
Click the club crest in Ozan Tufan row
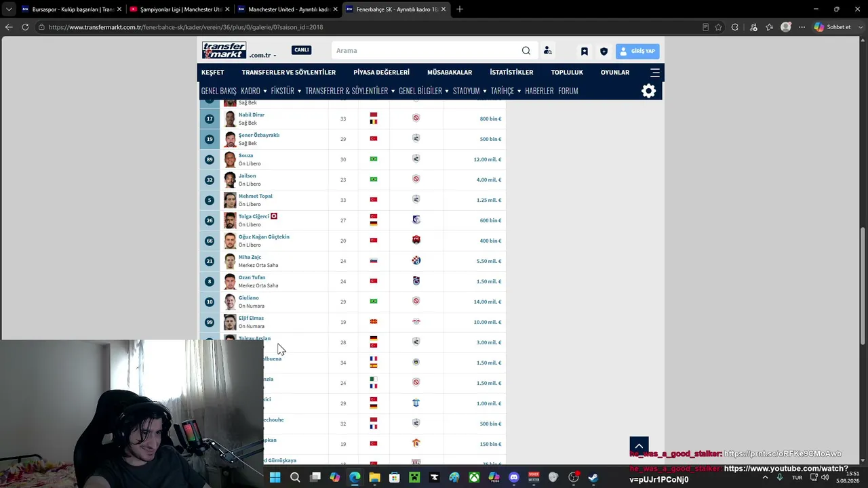[x=416, y=281]
